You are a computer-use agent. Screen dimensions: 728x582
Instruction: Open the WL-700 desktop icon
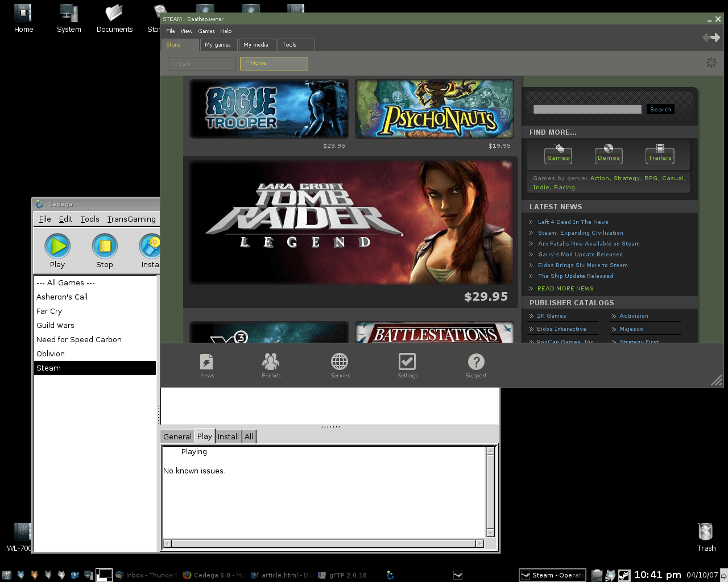point(22,531)
